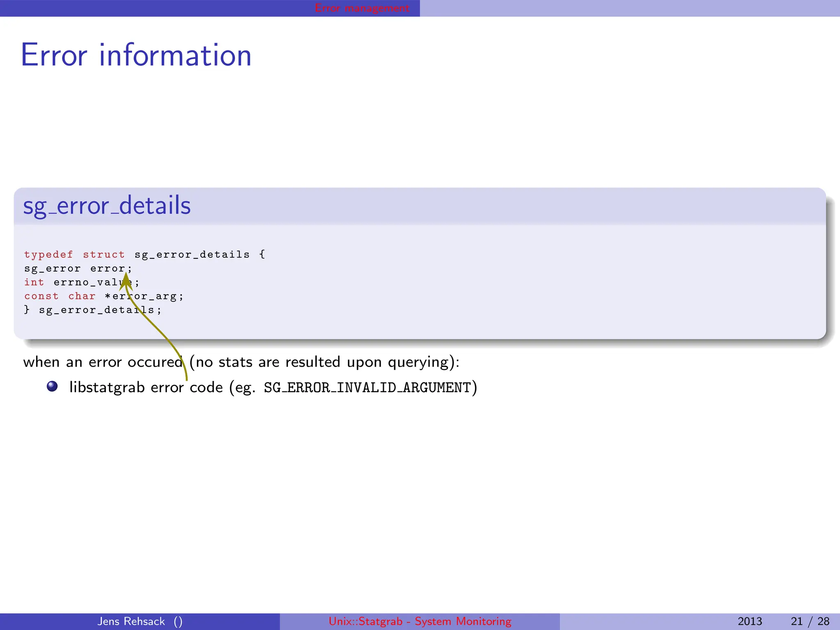Select code line 'int errno_value;'
The image size is (840, 630).
click(x=82, y=283)
